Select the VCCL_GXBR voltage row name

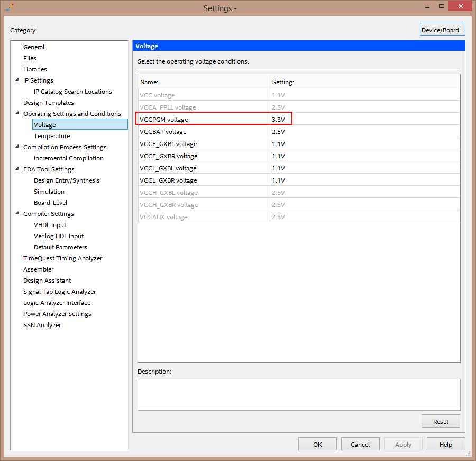pyautogui.click(x=168, y=180)
